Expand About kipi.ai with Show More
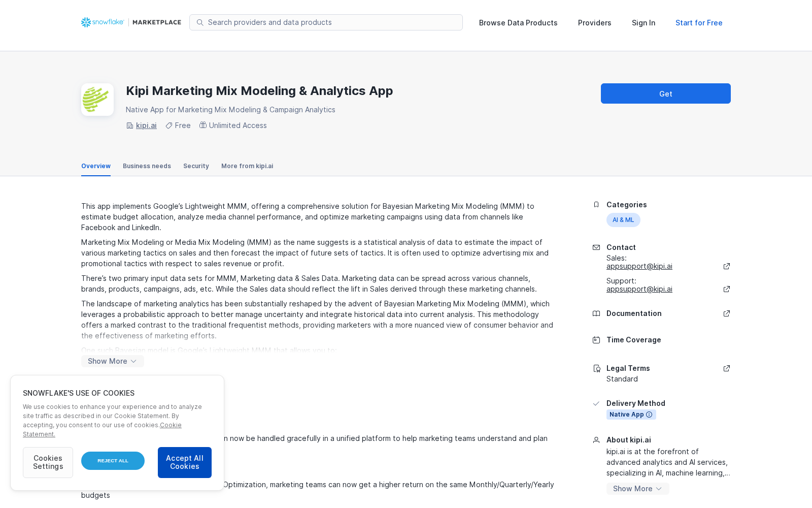 [x=638, y=489]
